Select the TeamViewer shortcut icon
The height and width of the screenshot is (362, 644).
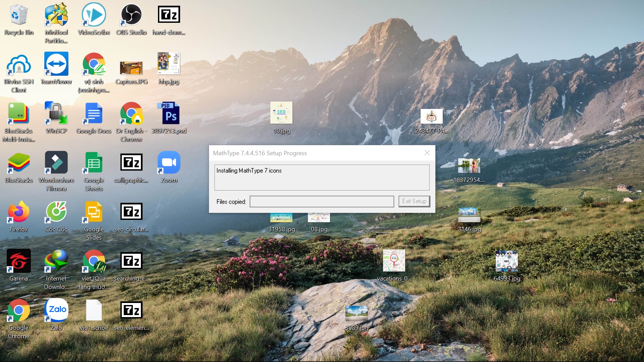(x=56, y=64)
